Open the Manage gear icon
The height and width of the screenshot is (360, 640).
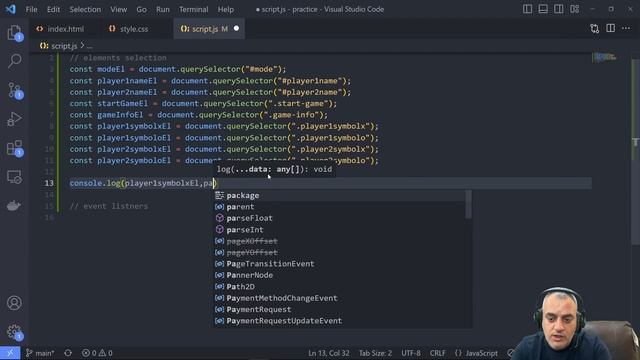pyautogui.click(x=14, y=332)
